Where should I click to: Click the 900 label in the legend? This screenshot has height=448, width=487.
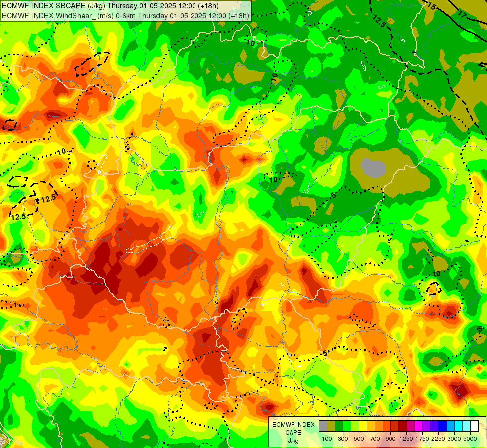[390, 439]
